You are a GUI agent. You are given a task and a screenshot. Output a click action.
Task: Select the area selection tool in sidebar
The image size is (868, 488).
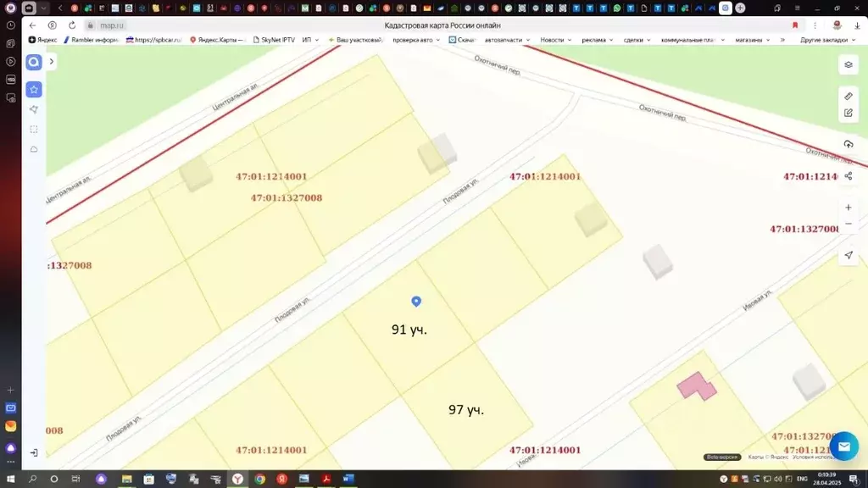(34, 130)
